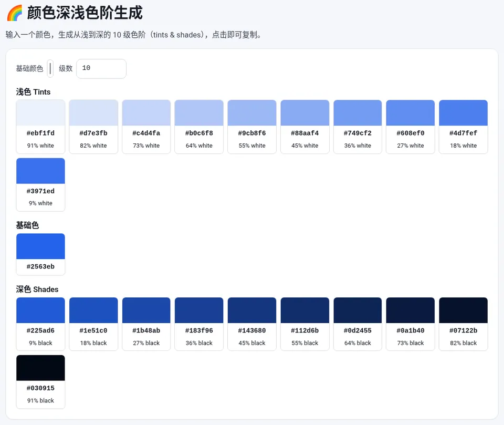
Task: Copy tint swatch #b0c6f8
Action: pos(199,127)
